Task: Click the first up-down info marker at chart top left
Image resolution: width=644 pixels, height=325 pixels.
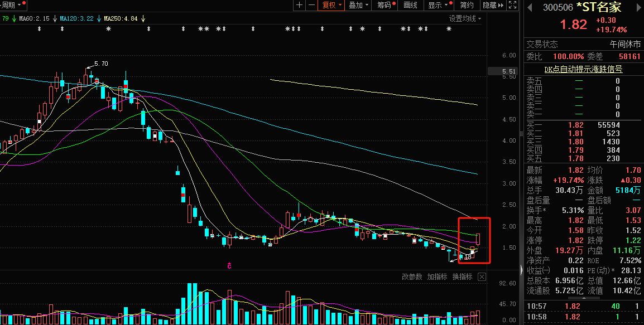Action: click(x=40, y=29)
